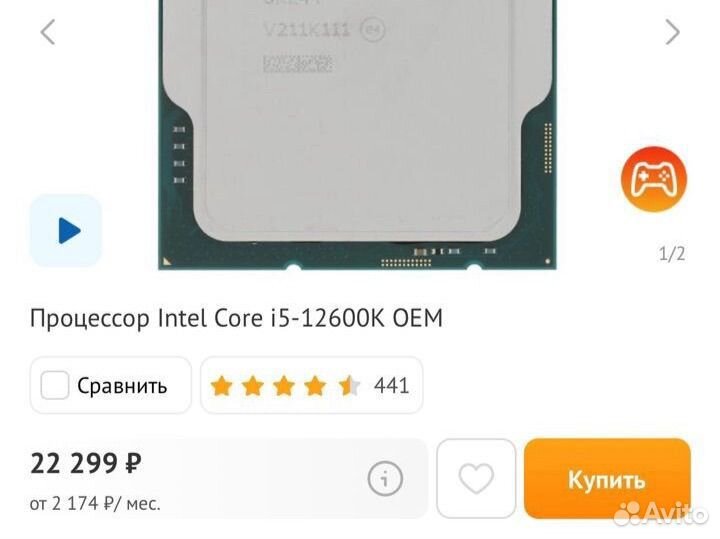Open the Intel Core i5-12600K OEM title
This screenshot has width=720, height=539.
tap(236, 319)
